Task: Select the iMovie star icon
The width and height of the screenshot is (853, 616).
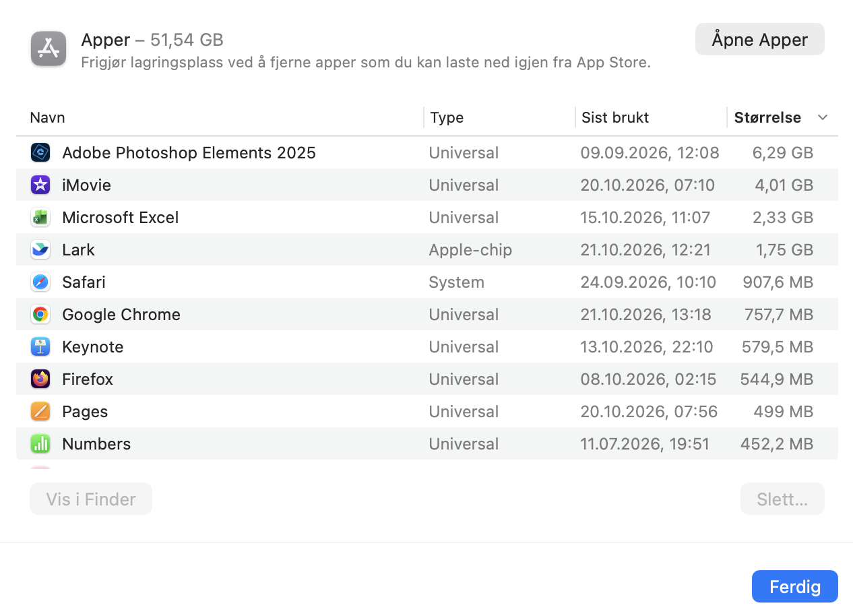Action: click(40, 185)
